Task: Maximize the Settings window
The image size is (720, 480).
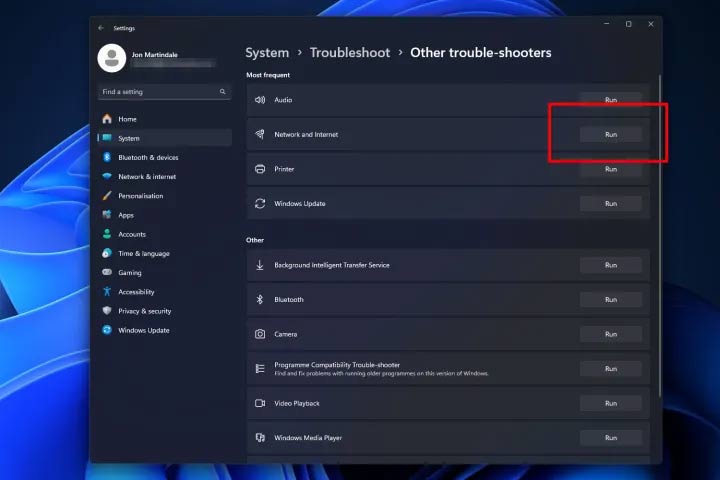Action: [x=629, y=24]
